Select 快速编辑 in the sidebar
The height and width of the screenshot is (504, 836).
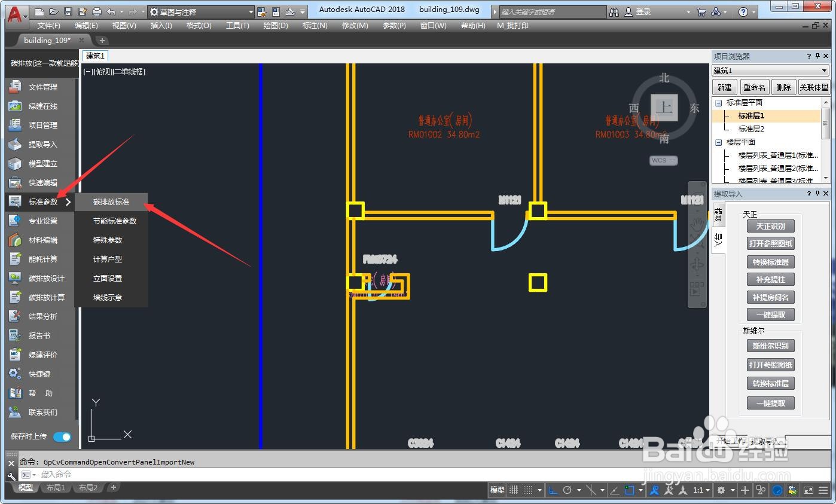click(39, 182)
